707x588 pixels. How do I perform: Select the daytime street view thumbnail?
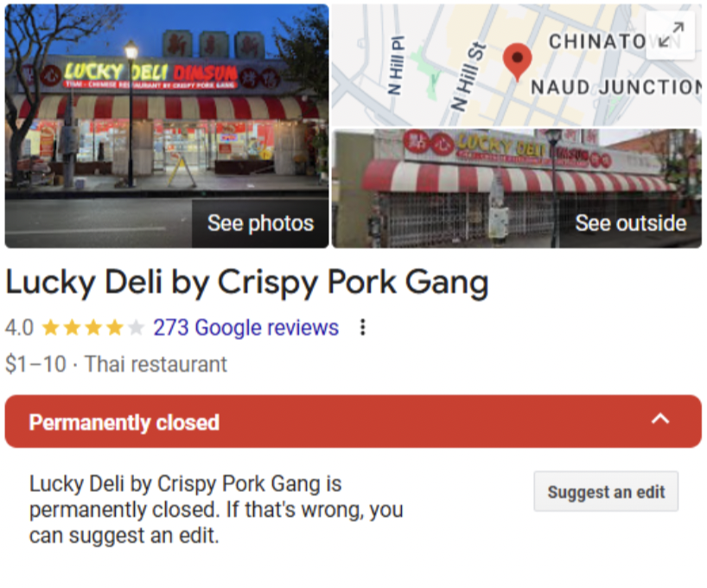pos(517,189)
